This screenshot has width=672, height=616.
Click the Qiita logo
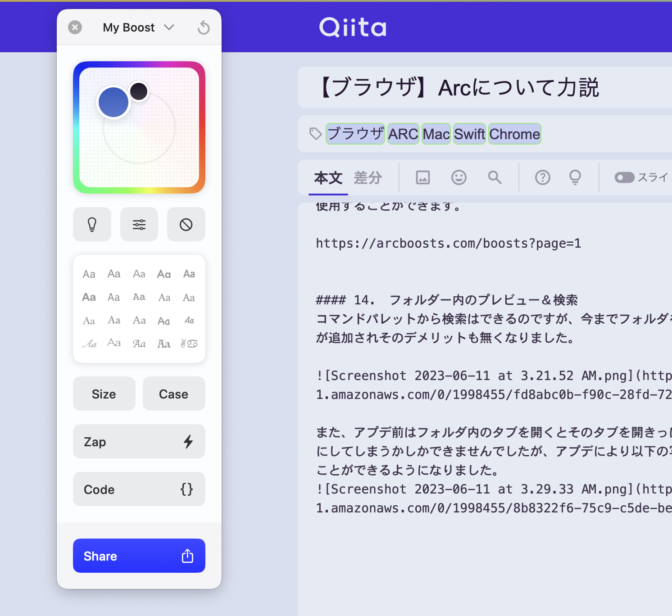[x=353, y=27]
